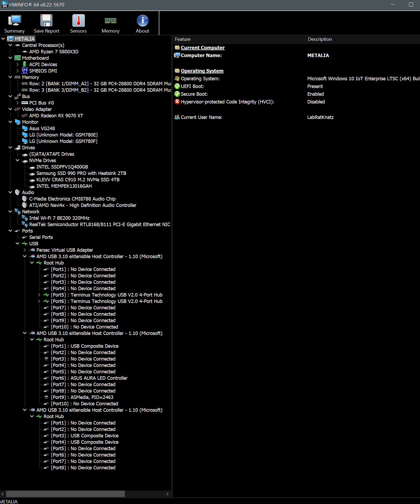Click the Motherboard tree icon

point(18,58)
